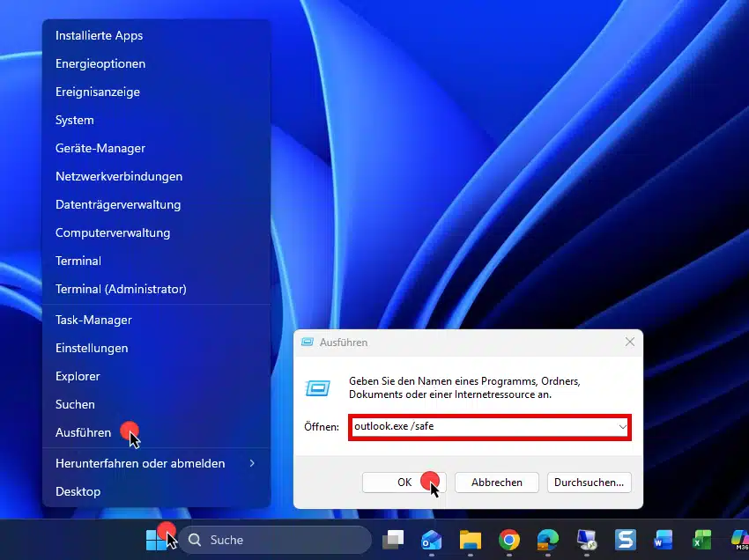Screen dimensions: 749x560
Task: Select Ausführen from the context menu
Action: click(84, 432)
